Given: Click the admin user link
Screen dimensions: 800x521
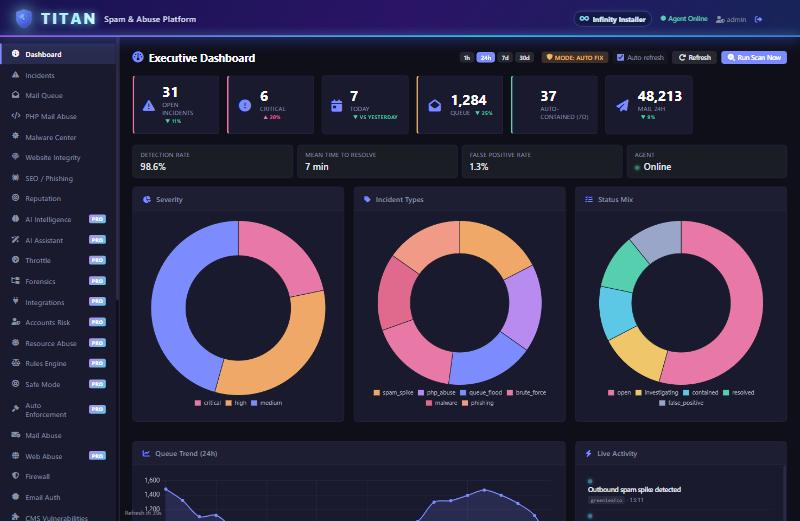Looking at the screenshot, I should (731, 19).
